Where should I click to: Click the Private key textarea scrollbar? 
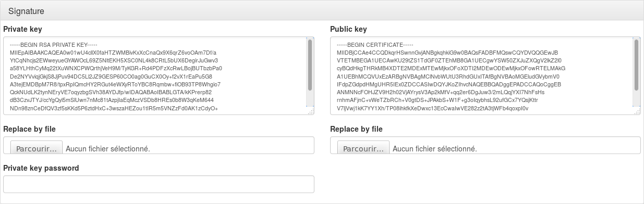(x=310, y=66)
